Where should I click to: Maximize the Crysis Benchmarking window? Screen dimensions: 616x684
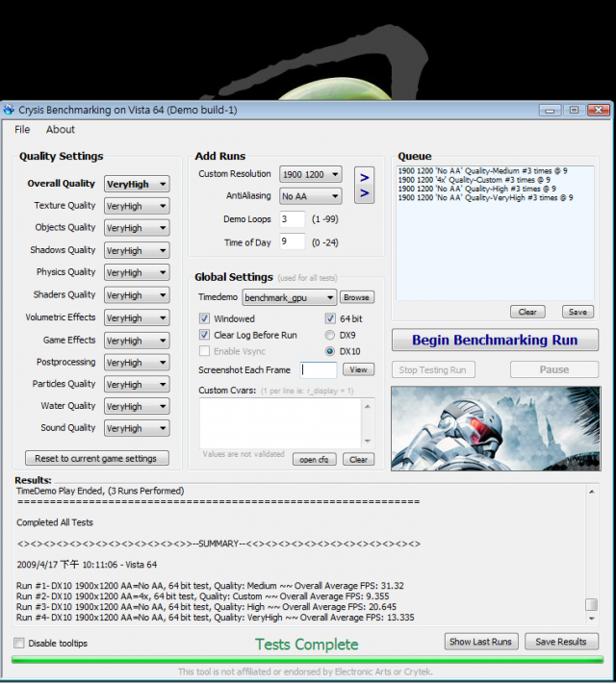pyautogui.click(x=574, y=110)
